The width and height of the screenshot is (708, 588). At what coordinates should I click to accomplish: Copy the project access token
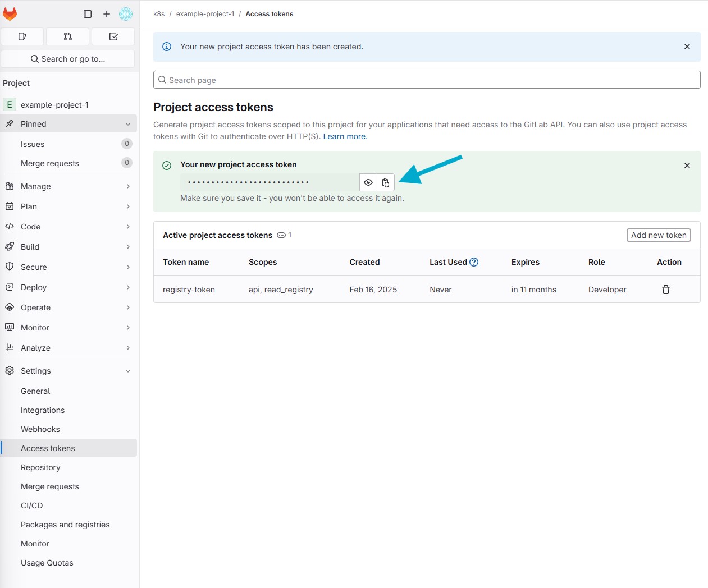(x=386, y=182)
